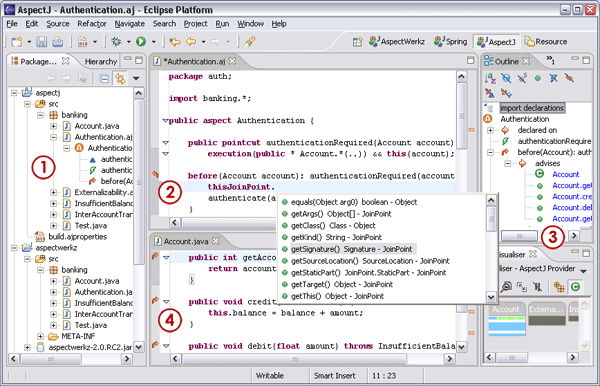Run the program with the green play icon
The image size is (600, 386).
141,41
